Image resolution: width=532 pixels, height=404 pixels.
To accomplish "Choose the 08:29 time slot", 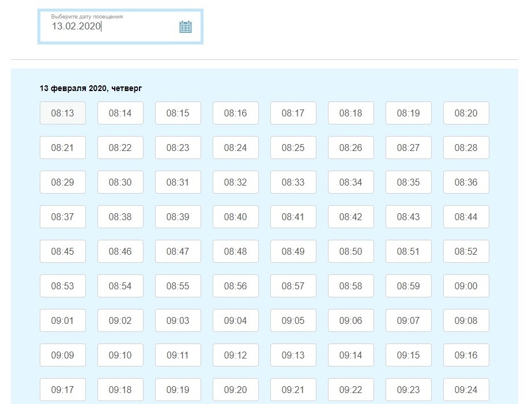I will click(x=63, y=182).
